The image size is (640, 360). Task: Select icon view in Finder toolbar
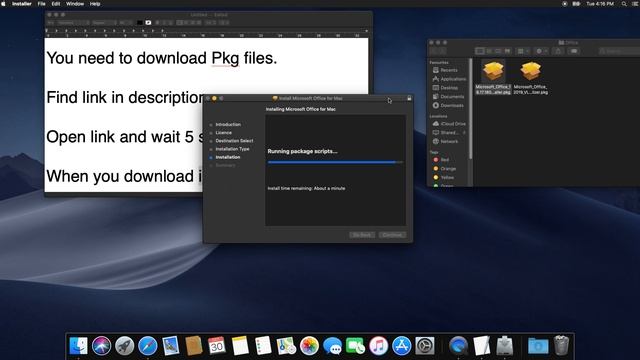pyautogui.click(x=480, y=51)
